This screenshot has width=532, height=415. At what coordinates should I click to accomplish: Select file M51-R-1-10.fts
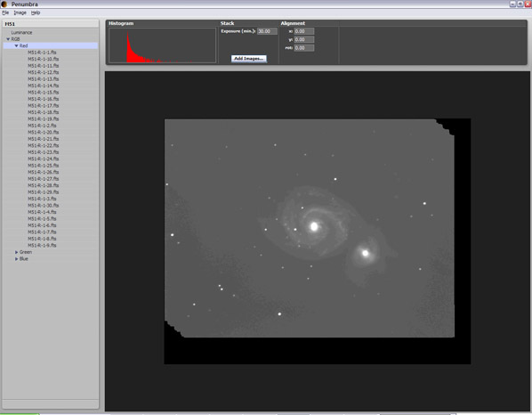pos(43,59)
